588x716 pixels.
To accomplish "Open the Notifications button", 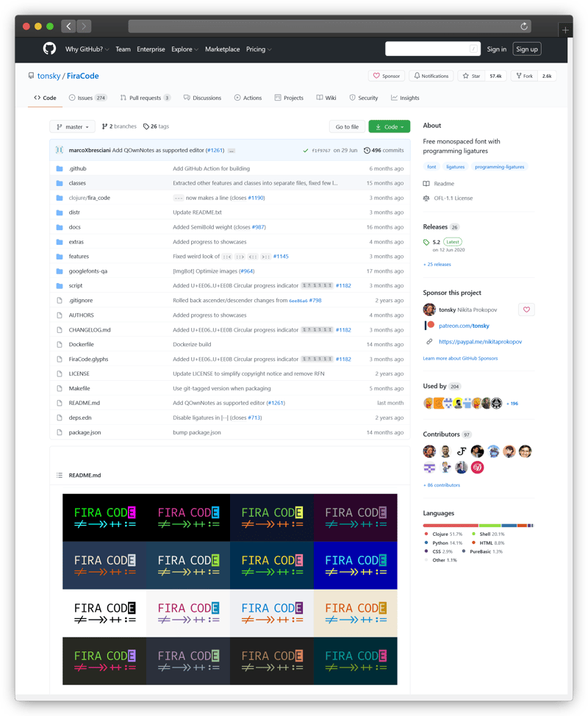I will (x=431, y=76).
